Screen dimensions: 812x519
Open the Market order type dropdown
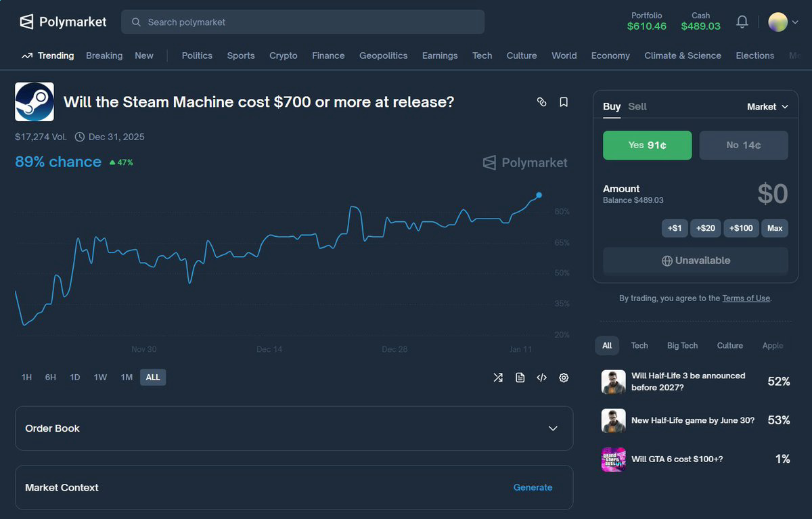point(768,107)
